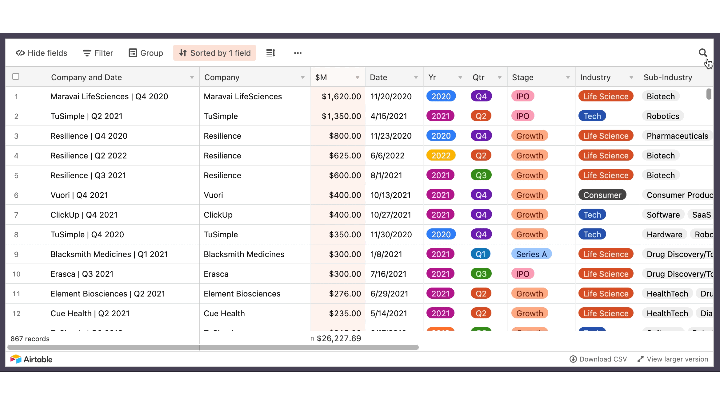This screenshot has width=720, height=405.
Task: Expand Industry column dropdown arrow
Action: click(x=631, y=78)
